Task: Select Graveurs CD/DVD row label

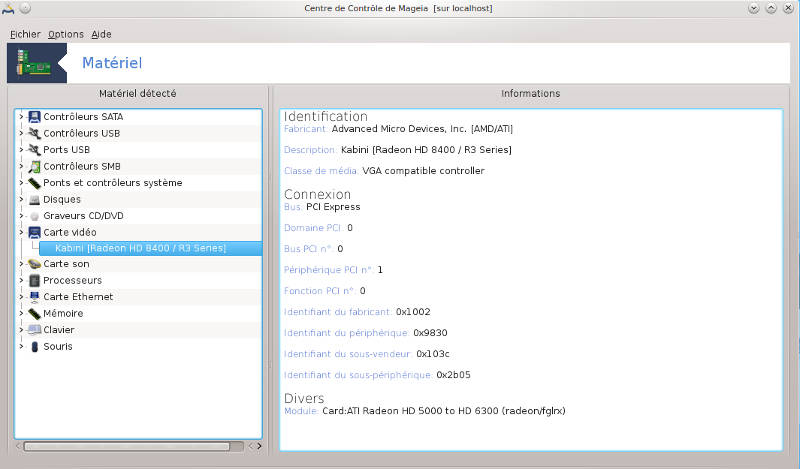Action: (x=83, y=216)
